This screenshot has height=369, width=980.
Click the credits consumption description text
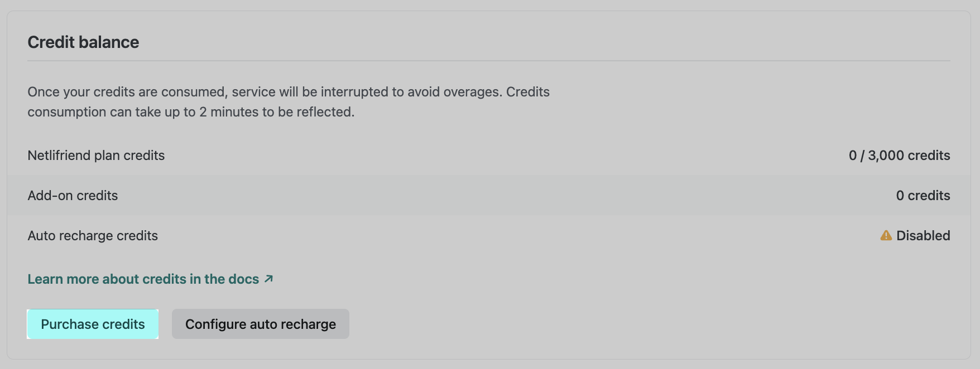tap(288, 101)
